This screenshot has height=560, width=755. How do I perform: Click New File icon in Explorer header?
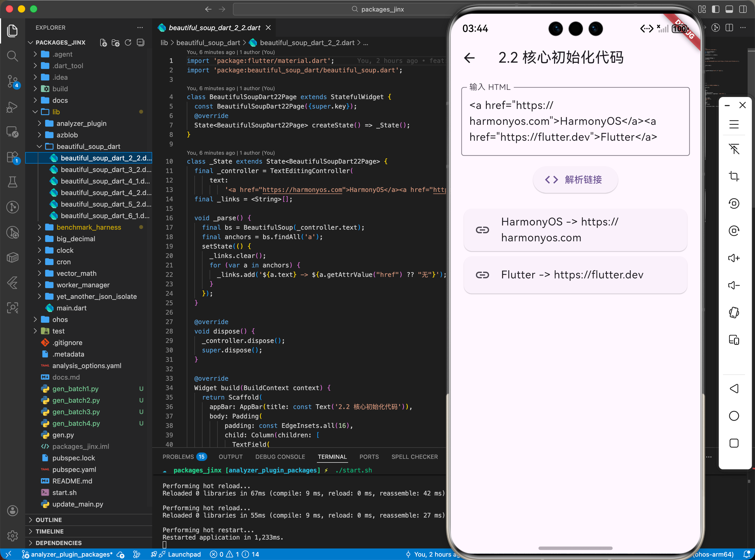pyautogui.click(x=103, y=43)
